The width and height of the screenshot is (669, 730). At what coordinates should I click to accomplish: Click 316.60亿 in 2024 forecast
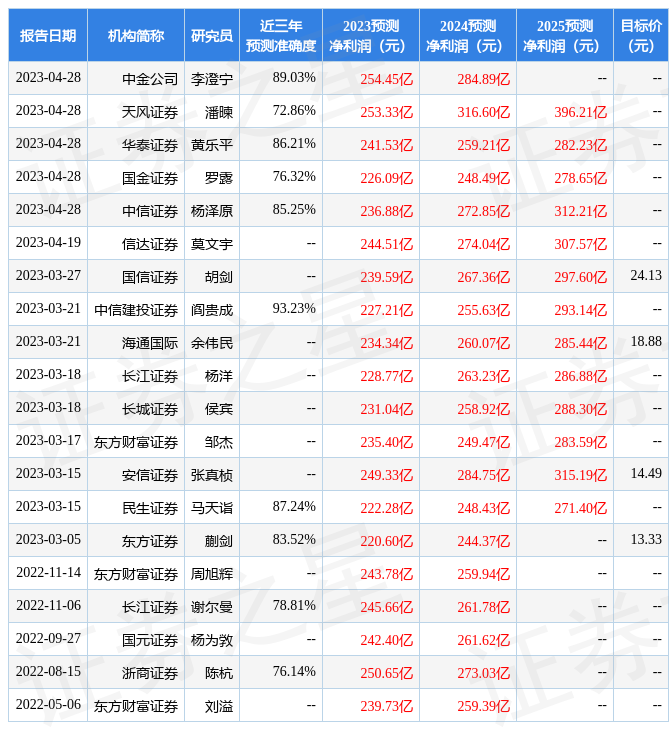[483, 112]
